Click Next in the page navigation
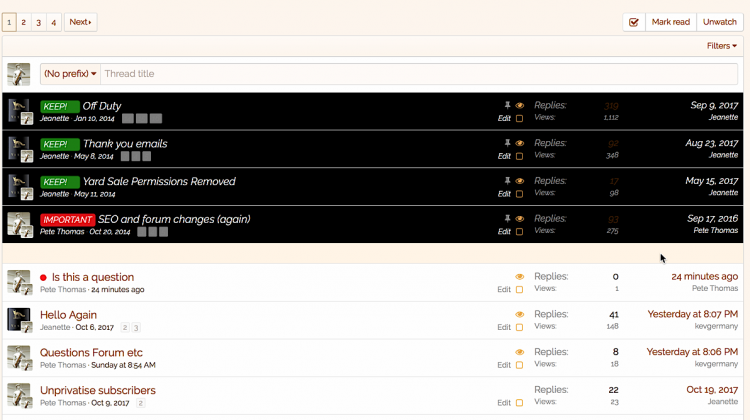 point(80,22)
